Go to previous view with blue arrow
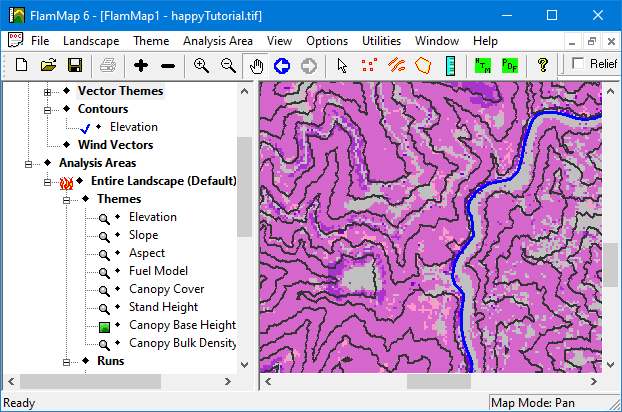The image size is (622, 412). (282, 66)
